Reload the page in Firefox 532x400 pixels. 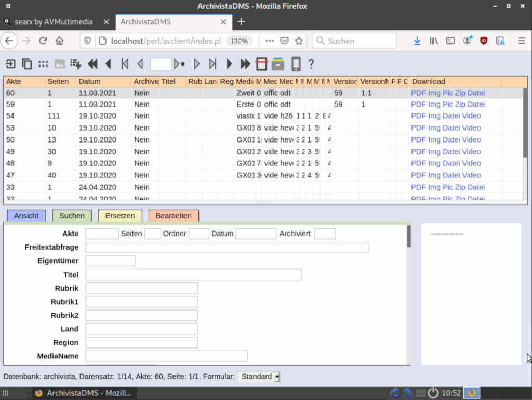coord(43,41)
